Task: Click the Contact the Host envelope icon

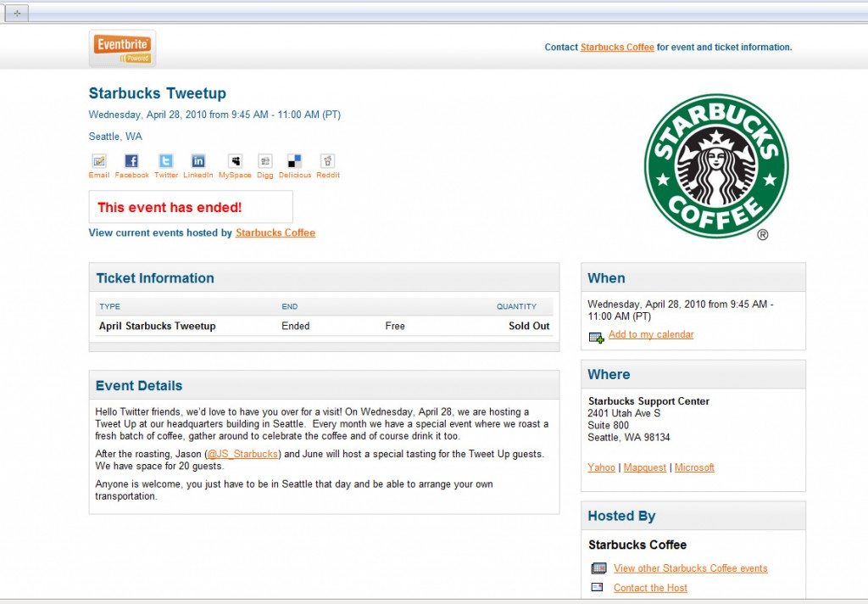Action: [598, 587]
